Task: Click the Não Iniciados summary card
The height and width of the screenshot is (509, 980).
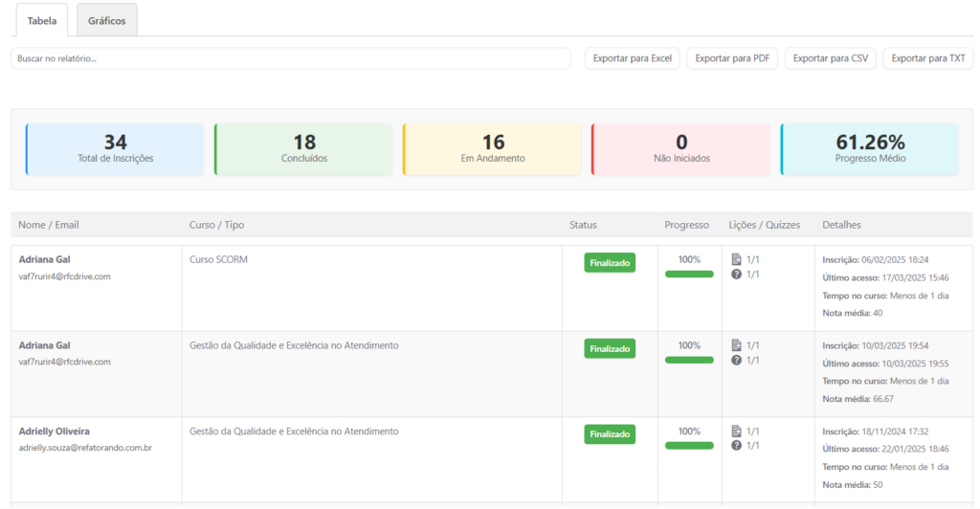Action: pyautogui.click(x=680, y=149)
